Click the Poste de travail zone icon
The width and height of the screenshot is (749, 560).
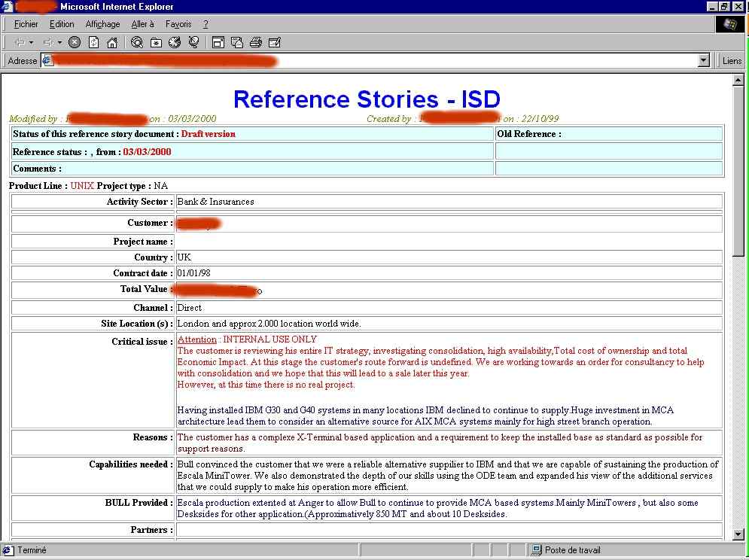coord(537,550)
